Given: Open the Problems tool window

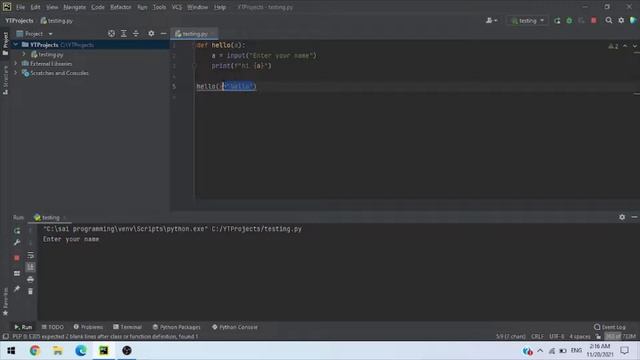Looking at the screenshot, I should [88, 327].
